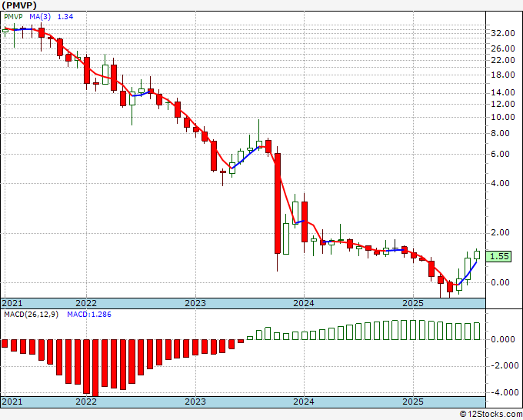Select 2021 on the price chart time axis
The height and width of the screenshot is (420, 523).
click(x=12, y=303)
